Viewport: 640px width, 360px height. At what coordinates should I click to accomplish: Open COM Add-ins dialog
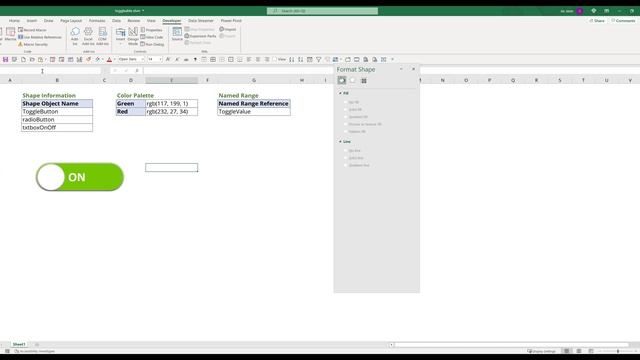pyautogui.click(x=102, y=36)
